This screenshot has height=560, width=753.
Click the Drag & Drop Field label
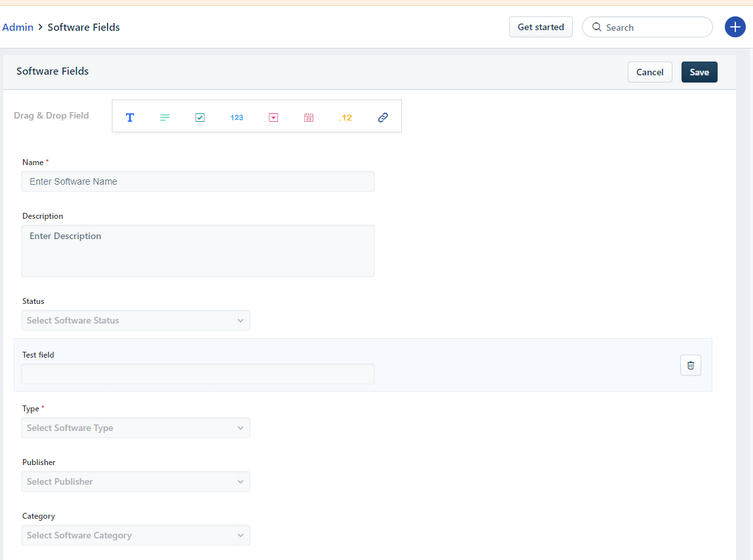coord(51,116)
